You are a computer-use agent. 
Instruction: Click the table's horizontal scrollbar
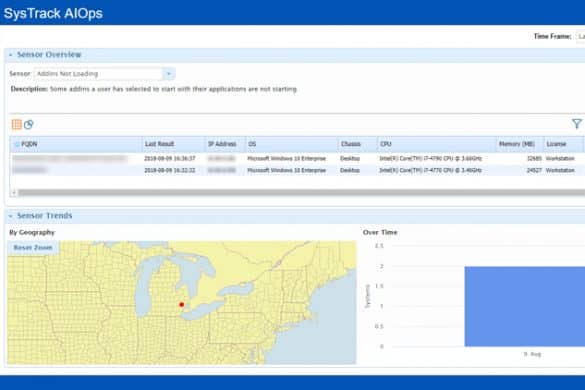click(x=301, y=193)
